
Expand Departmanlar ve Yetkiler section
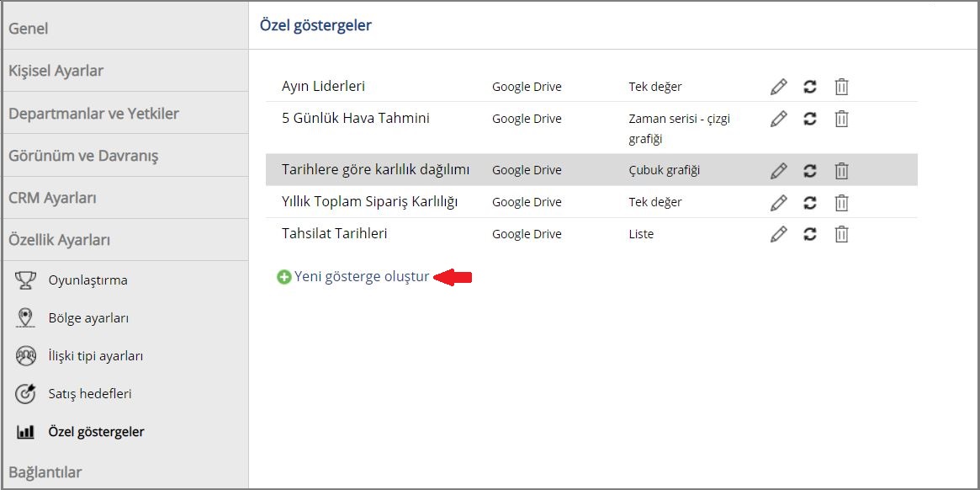click(125, 114)
